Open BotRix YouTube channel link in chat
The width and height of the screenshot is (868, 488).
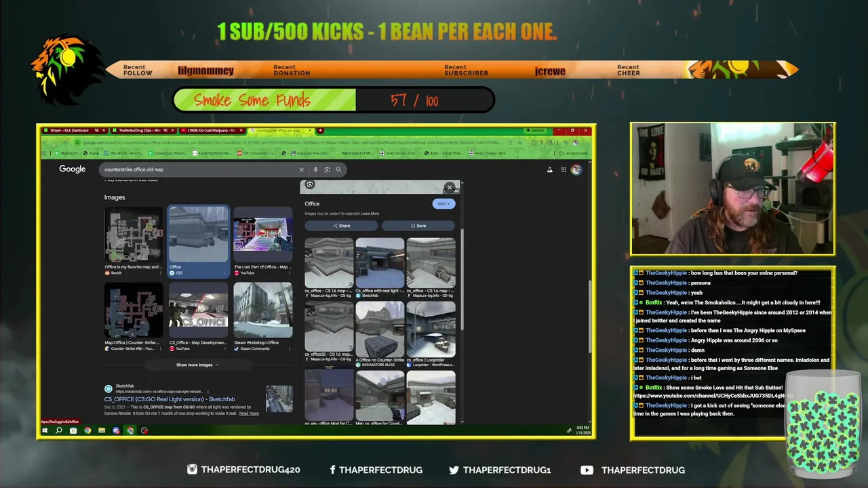coord(712,395)
